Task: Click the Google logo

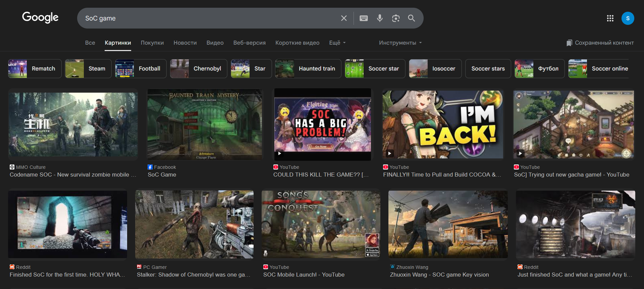Action: (x=40, y=17)
